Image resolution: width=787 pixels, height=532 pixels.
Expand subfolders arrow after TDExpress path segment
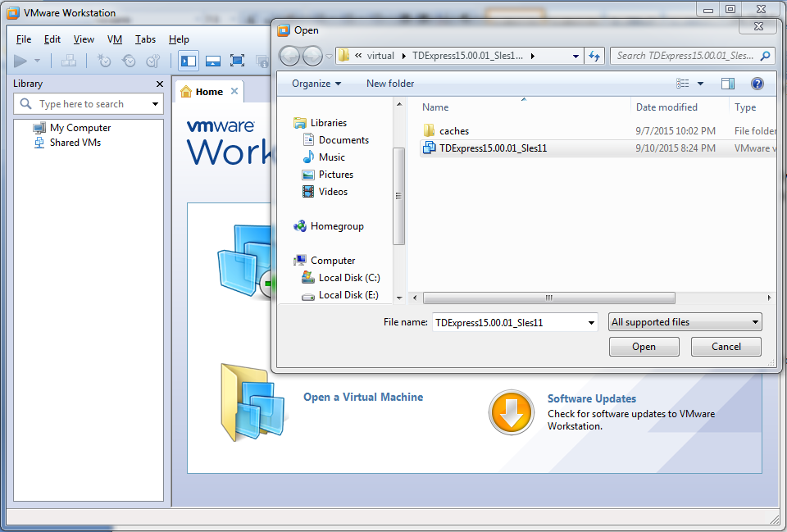click(533, 56)
